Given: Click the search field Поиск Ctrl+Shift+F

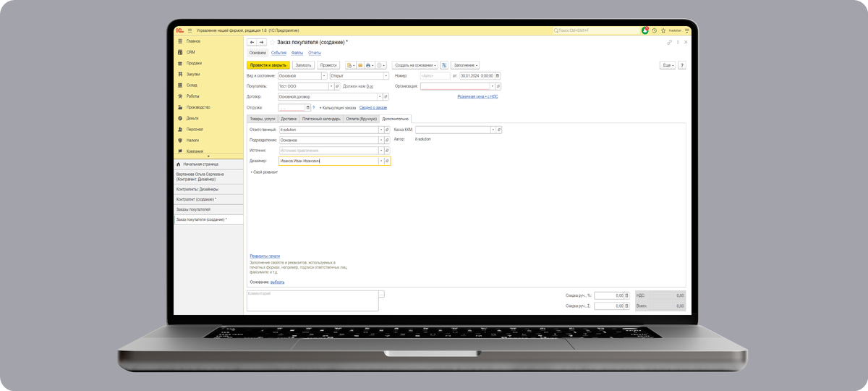Looking at the screenshot, I should (x=596, y=30).
